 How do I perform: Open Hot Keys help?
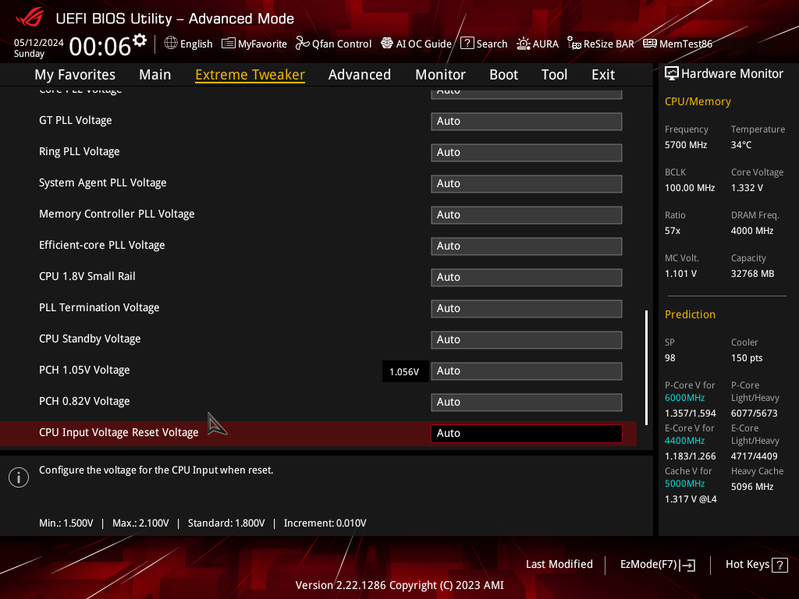click(x=756, y=565)
